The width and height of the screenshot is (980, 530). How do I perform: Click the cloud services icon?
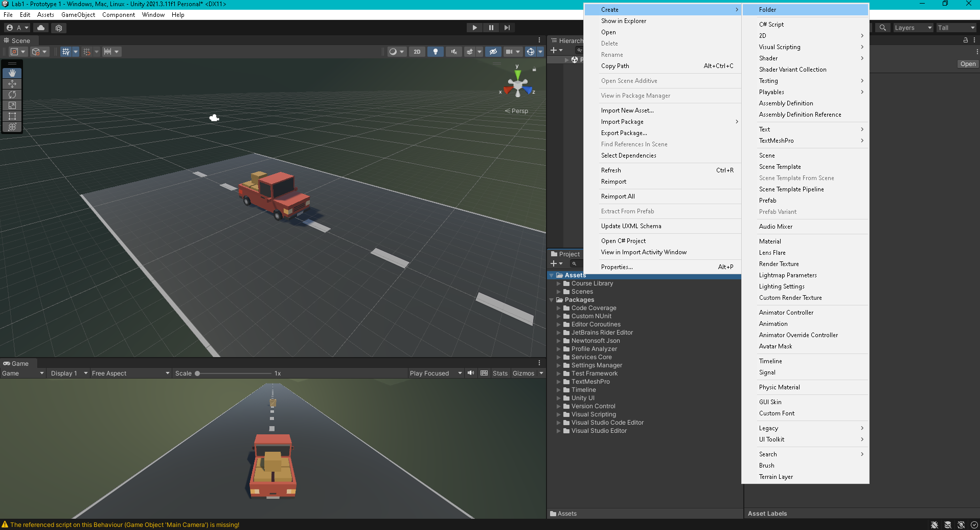41,28
